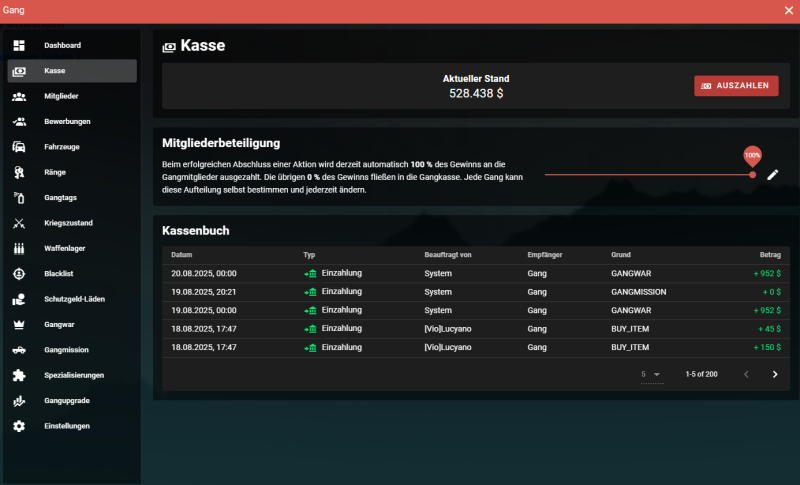
Task: Click the 100% slider value bubble
Action: pyautogui.click(x=753, y=156)
